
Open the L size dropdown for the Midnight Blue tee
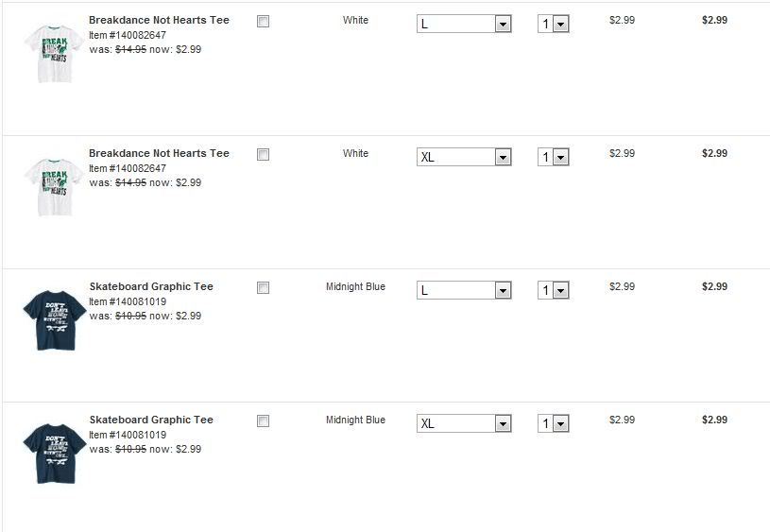464,290
